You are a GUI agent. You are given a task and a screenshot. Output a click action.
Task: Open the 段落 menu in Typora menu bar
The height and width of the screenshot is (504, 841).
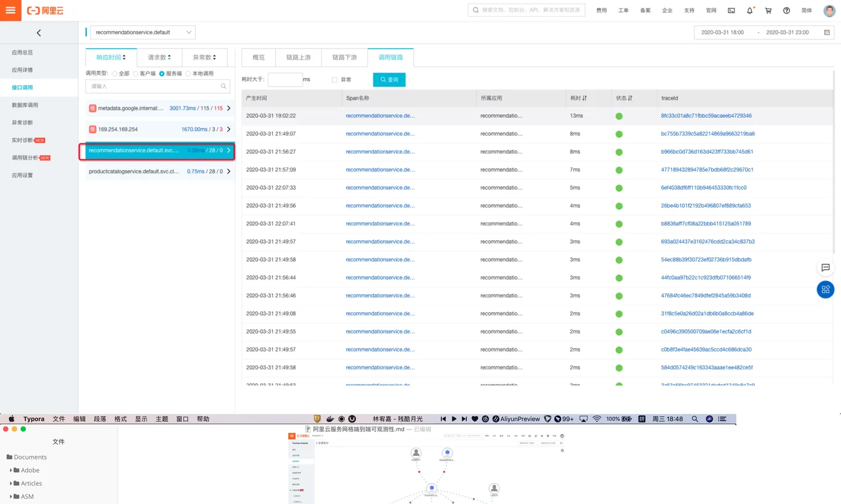pyautogui.click(x=100, y=419)
